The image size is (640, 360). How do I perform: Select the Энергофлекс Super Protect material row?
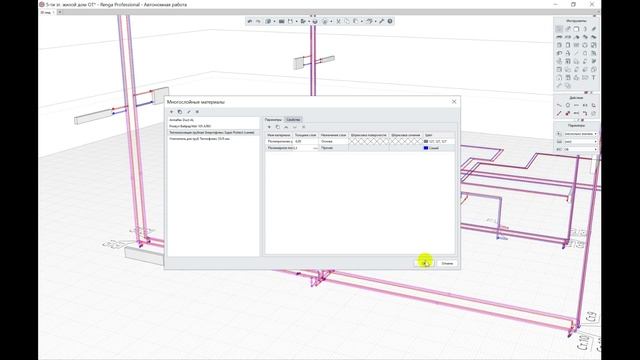click(213, 133)
